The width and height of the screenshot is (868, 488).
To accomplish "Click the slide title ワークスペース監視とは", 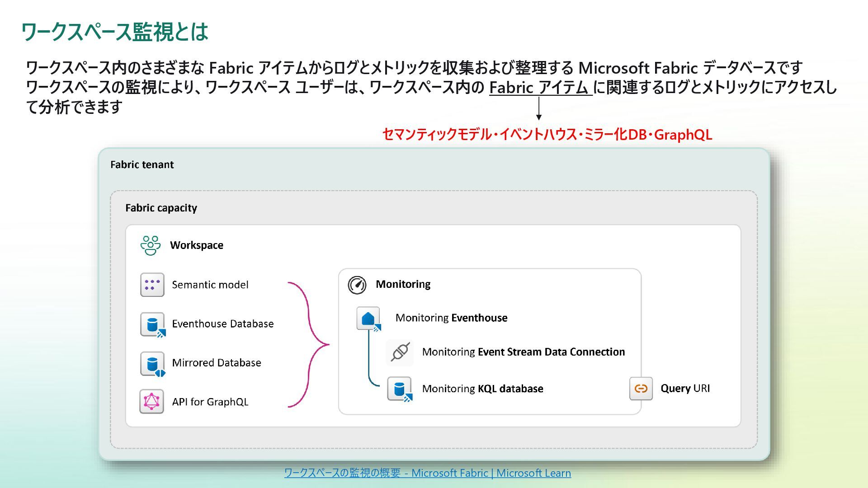I will coord(114,32).
